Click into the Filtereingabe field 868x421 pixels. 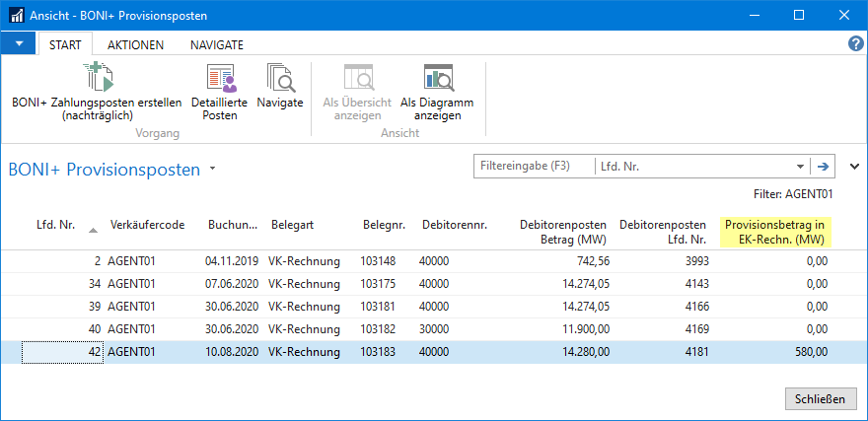(534, 167)
